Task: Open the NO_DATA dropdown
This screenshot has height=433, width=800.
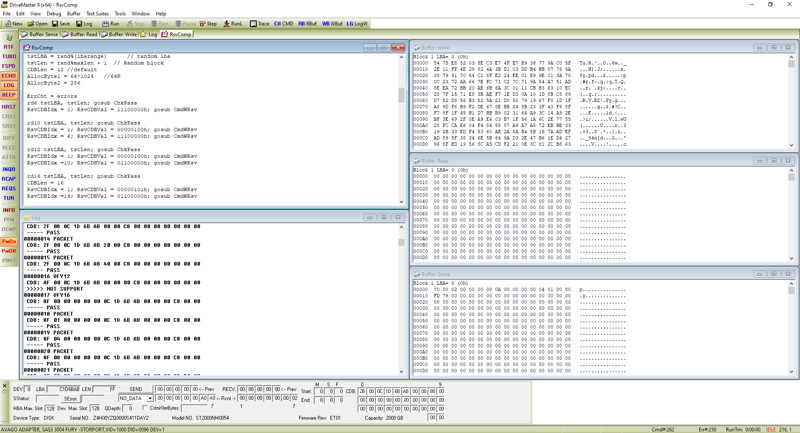Action: coord(136,398)
